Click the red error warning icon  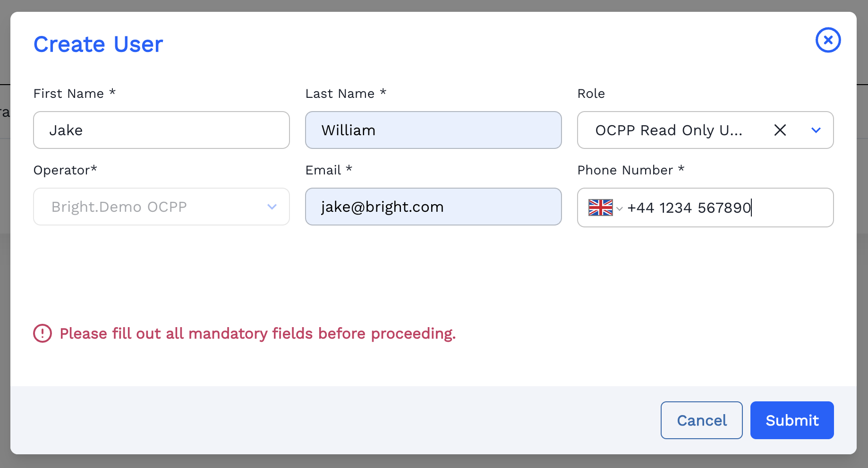tap(43, 333)
